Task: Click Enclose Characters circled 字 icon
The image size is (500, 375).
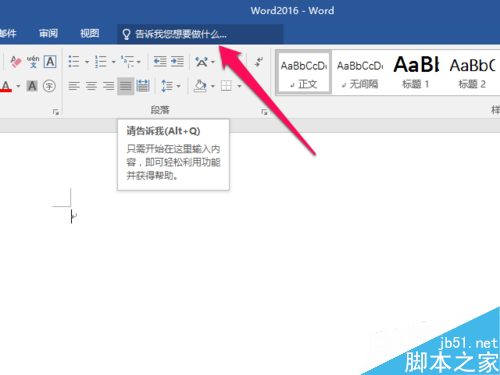Action: (49, 86)
